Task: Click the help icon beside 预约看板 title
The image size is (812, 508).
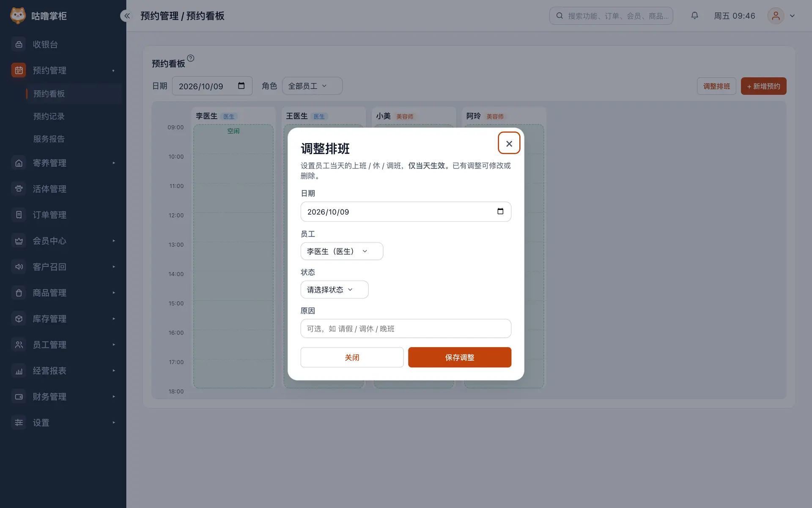Action: [190, 58]
